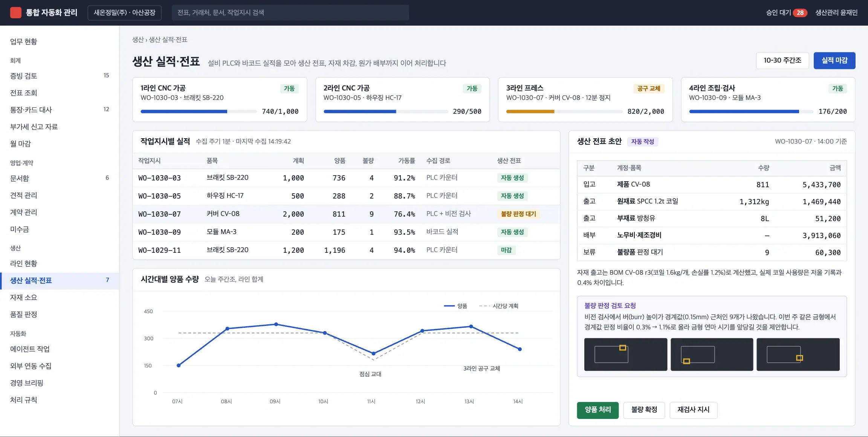Open 경영 브리핑 in sidebar
The height and width of the screenshot is (437, 868).
click(x=60, y=383)
